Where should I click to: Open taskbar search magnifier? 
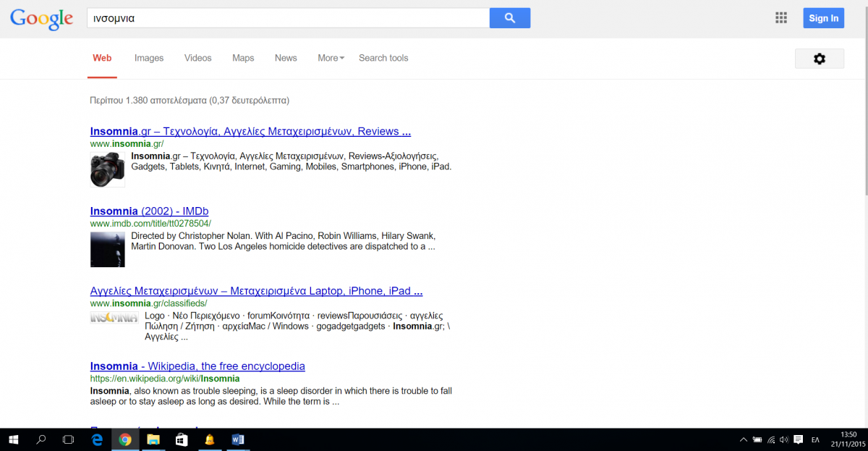(x=41, y=439)
